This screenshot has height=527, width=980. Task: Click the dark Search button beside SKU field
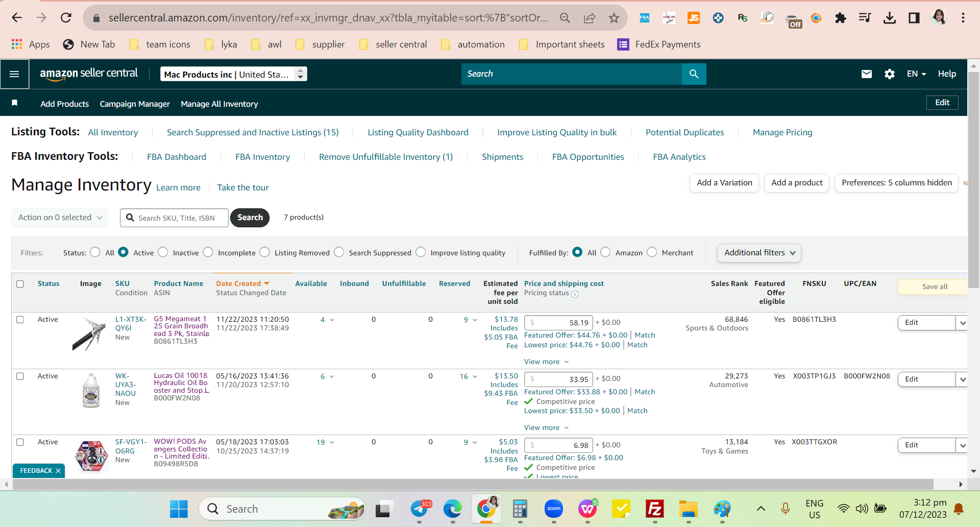pos(250,218)
